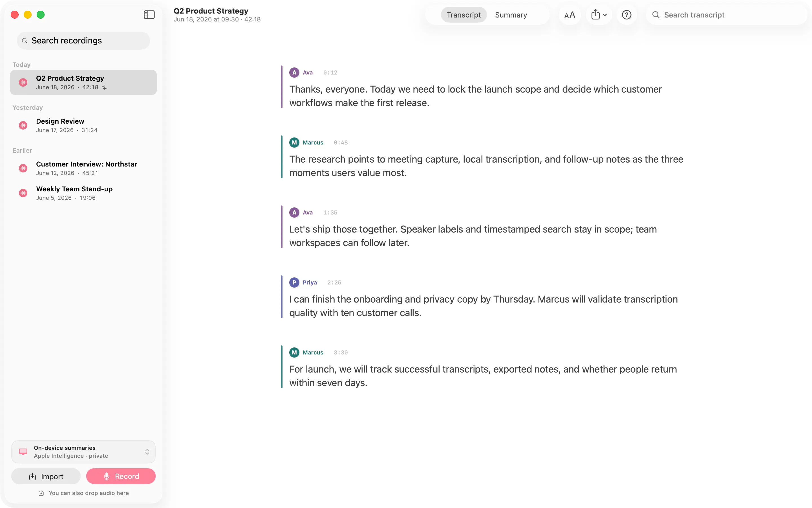Jump to timestamp 2:25
The width and height of the screenshot is (812, 508).
pyautogui.click(x=334, y=283)
